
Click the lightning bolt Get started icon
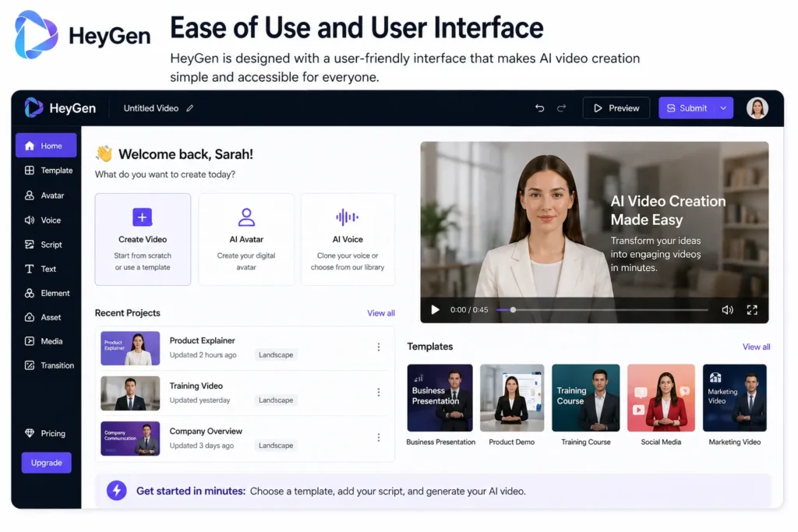(x=117, y=491)
